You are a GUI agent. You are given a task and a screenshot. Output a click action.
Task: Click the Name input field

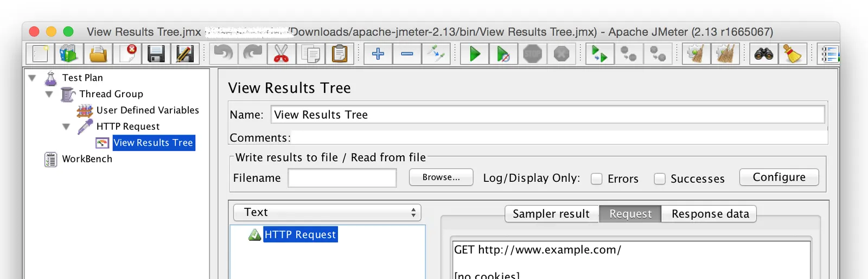(548, 115)
